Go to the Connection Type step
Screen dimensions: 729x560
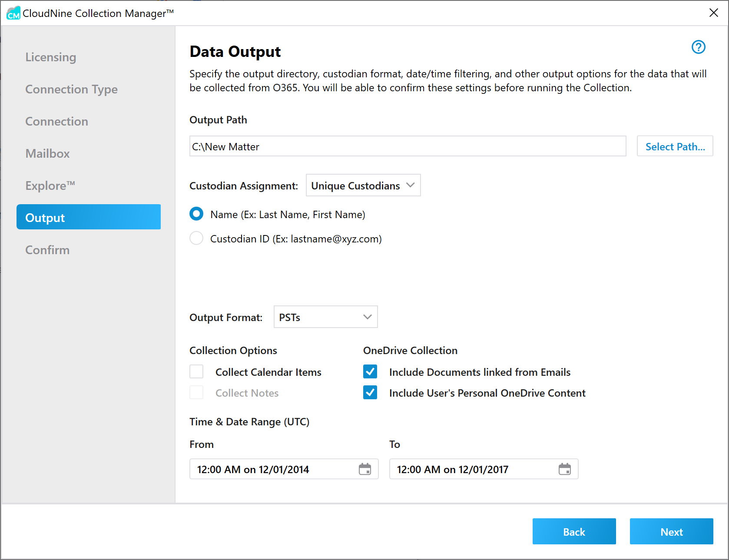pos(71,89)
